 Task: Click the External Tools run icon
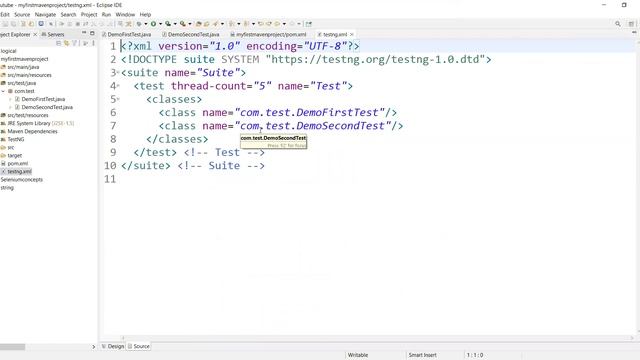[x=183, y=24]
